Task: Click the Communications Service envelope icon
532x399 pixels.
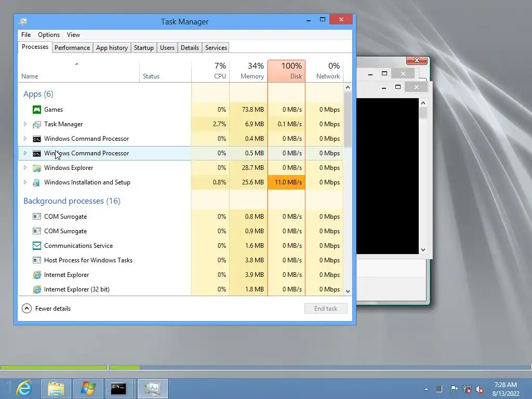Action: click(x=37, y=246)
